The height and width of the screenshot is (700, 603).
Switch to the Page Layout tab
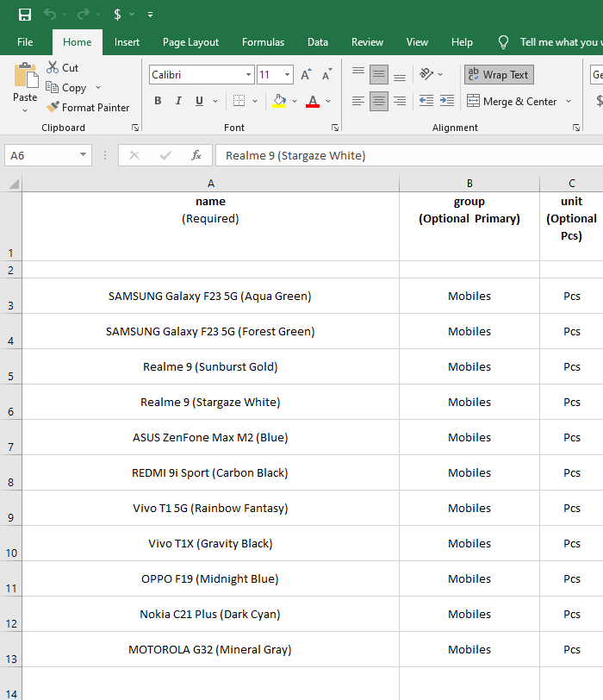click(x=190, y=42)
